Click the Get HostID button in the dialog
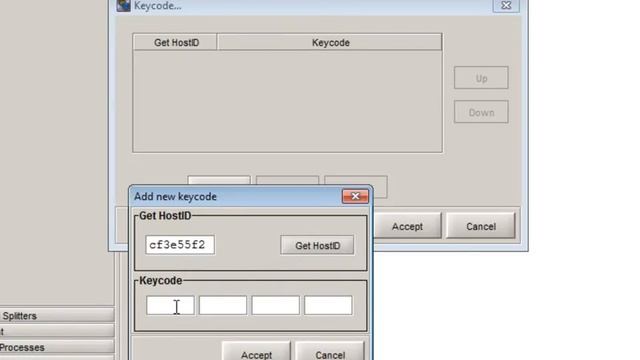 pyautogui.click(x=317, y=245)
